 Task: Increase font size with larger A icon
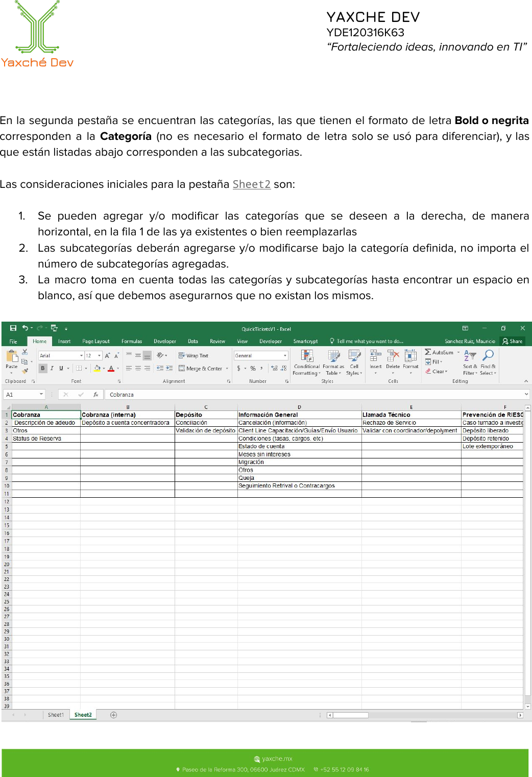[x=107, y=355]
